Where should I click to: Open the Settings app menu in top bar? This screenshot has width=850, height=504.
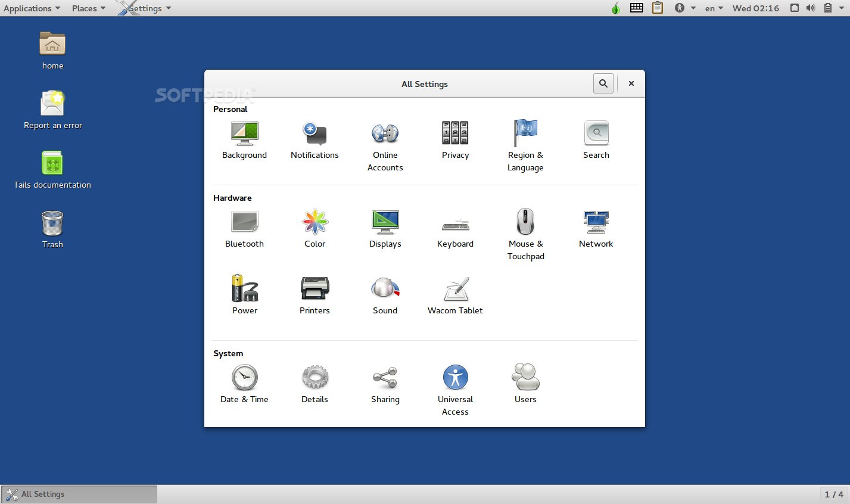point(145,8)
